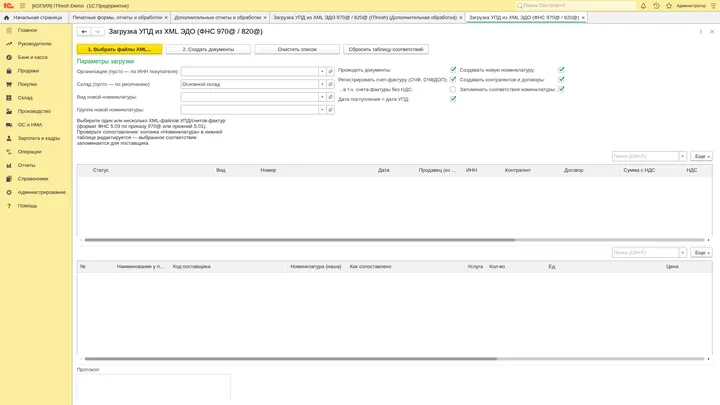The image size is (720, 405).
Task: Focus the Протокол text area
Action: point(153,387)
